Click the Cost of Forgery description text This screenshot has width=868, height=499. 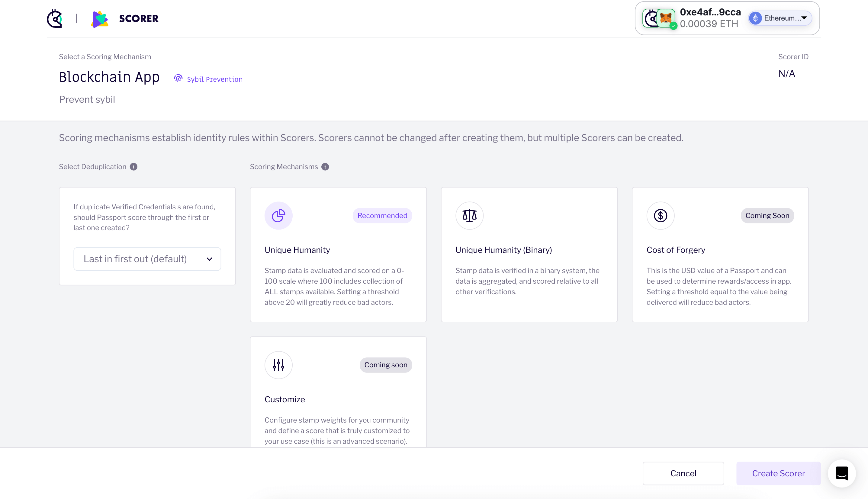coord(719,287)
